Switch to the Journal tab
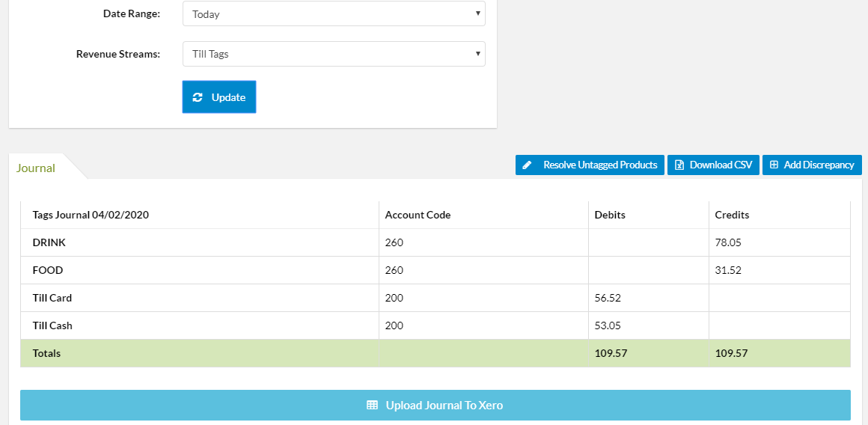 pos(36,168)
